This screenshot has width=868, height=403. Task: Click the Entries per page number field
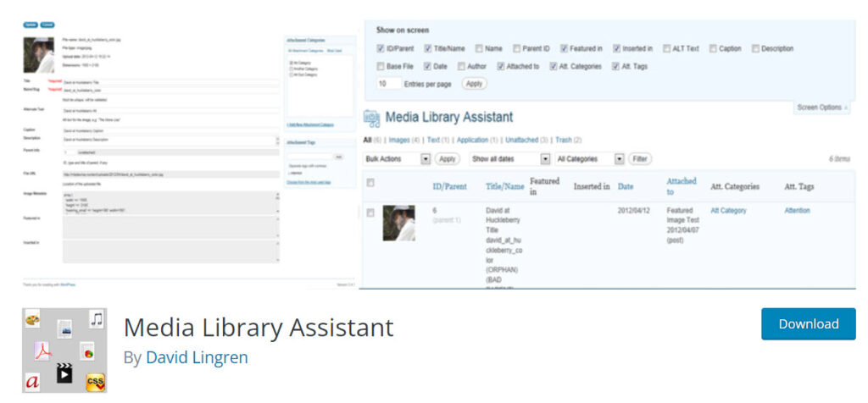pos(389,84)
